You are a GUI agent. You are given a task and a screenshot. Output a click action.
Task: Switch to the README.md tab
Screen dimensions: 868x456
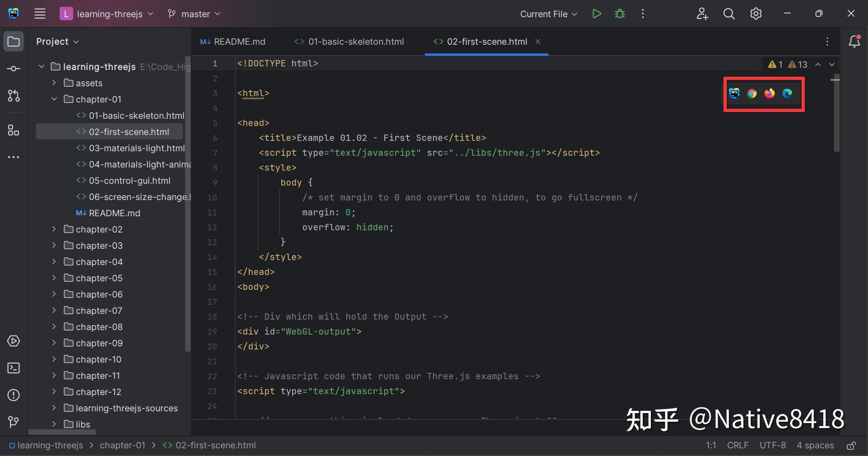point(238,42)
